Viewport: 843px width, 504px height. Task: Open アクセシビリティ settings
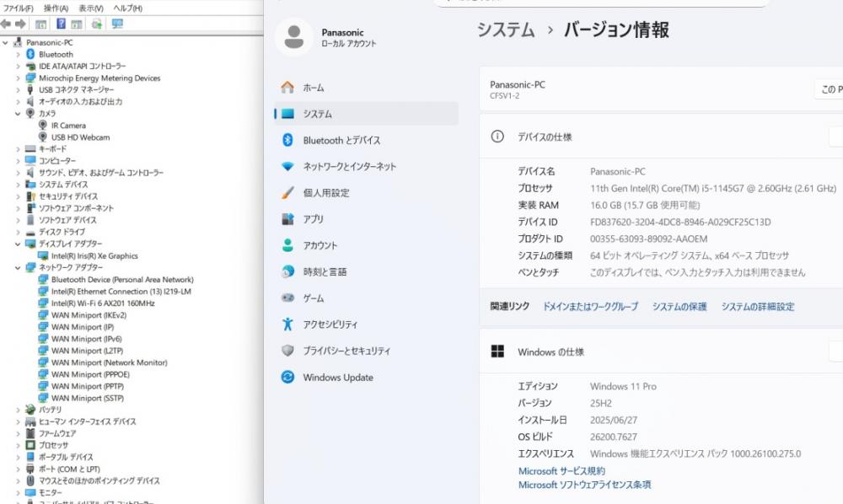pos(366,324)
